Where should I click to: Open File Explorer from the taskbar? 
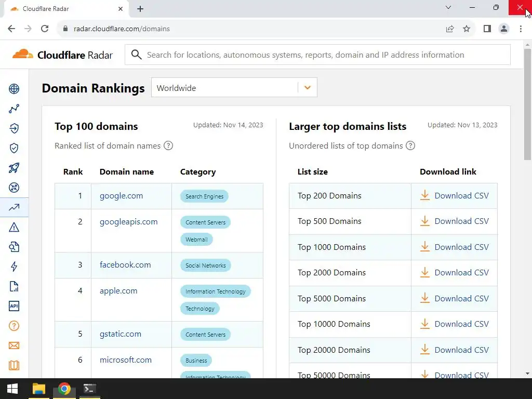click(x=38, y=389)
